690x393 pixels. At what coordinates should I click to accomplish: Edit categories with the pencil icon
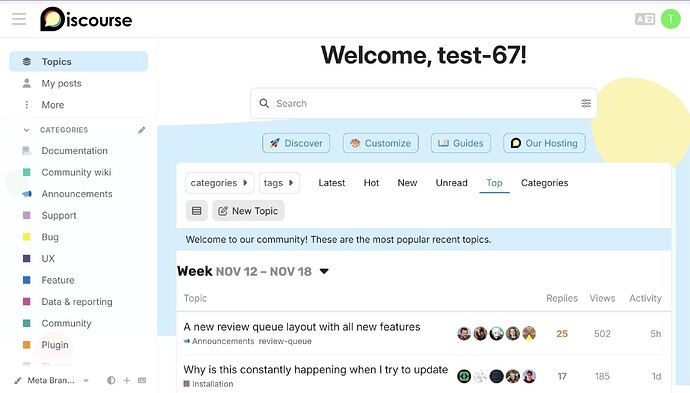141,130
